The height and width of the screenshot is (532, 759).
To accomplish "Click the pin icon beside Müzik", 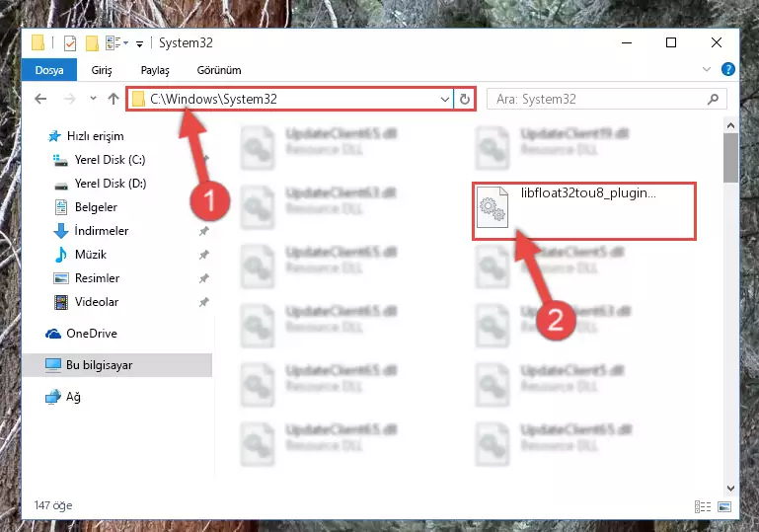I will coord(203,255).
